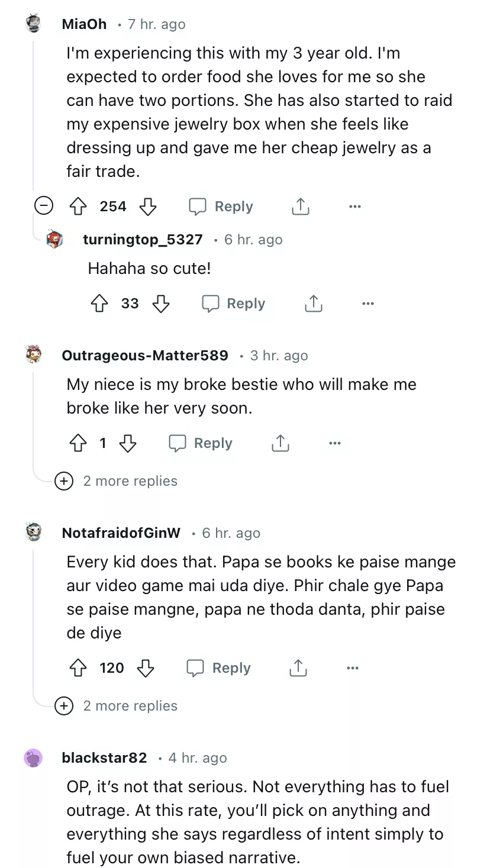Click blackstar82's purple avatar
This screenshot has width=490, height=868.
point(34,758)
